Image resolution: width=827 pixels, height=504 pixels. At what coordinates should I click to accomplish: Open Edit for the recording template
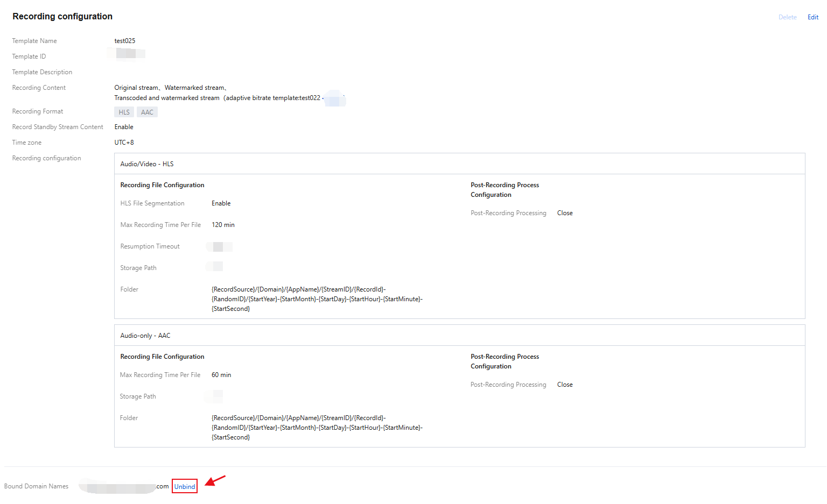point(812,17)
